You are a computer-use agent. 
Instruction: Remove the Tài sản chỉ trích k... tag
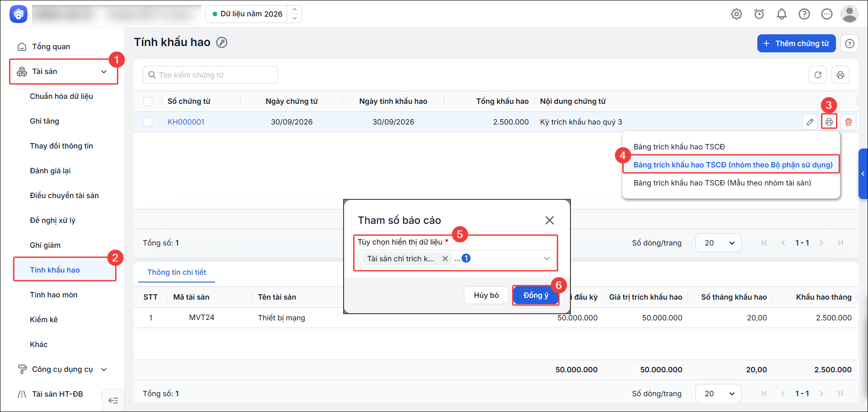click(x=445, y=259)
